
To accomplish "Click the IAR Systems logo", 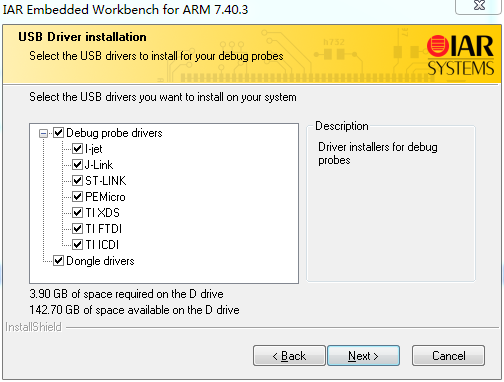I will [460, 55].
